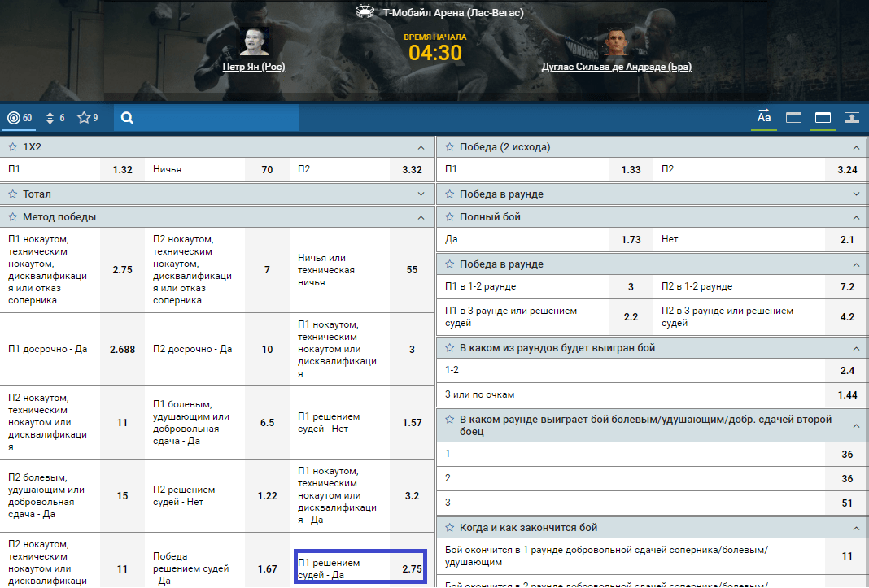
Task: Mark Полный бой as favorite
Action: tap(449, 217)
